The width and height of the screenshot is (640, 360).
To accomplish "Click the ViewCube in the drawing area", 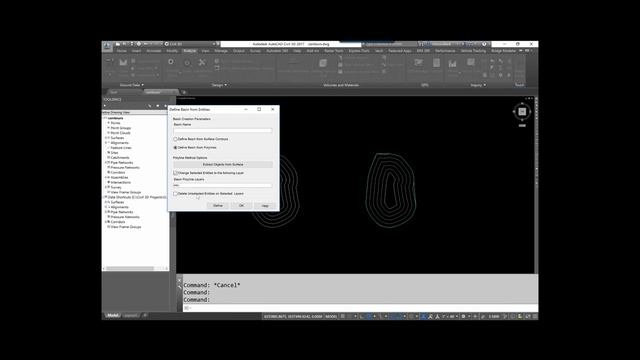I will coord(522,111).
